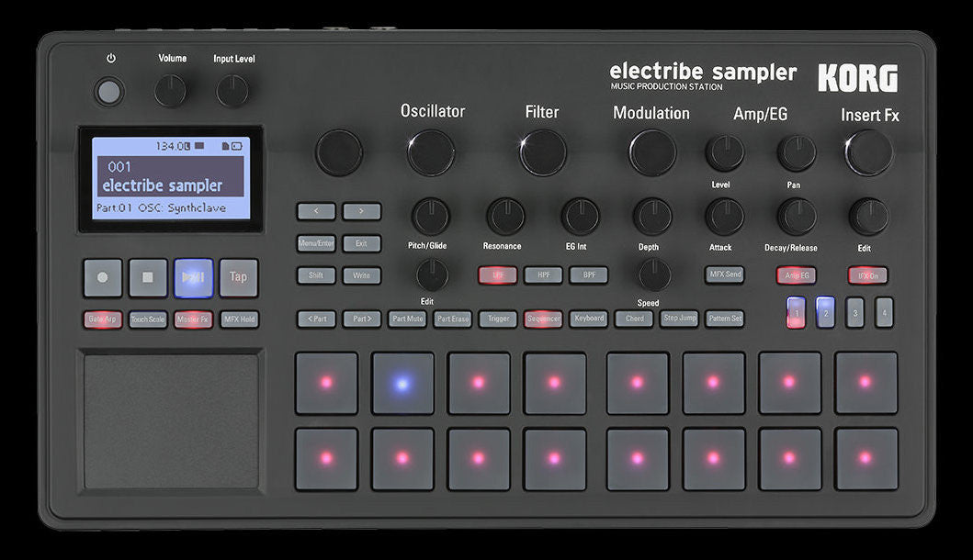Screen dimensions: 973x560
Task: Toggle the Gate Arp button
Action: pyautogui.click(x=102, y=319)
